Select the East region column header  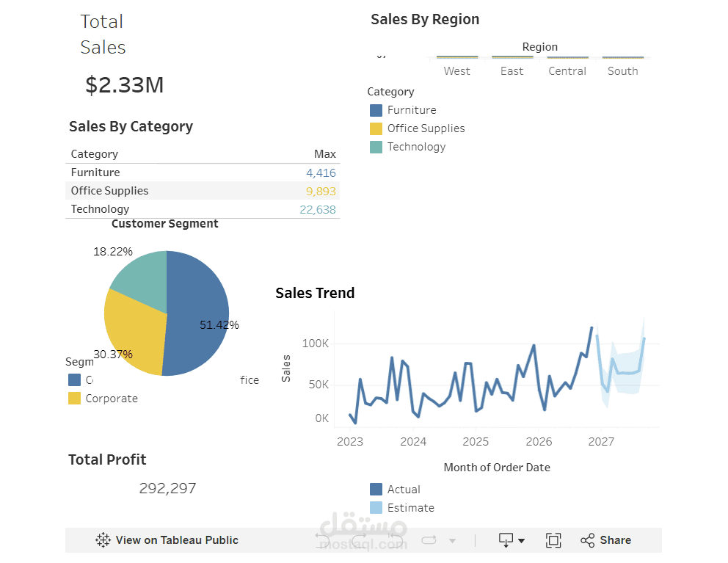512,71
